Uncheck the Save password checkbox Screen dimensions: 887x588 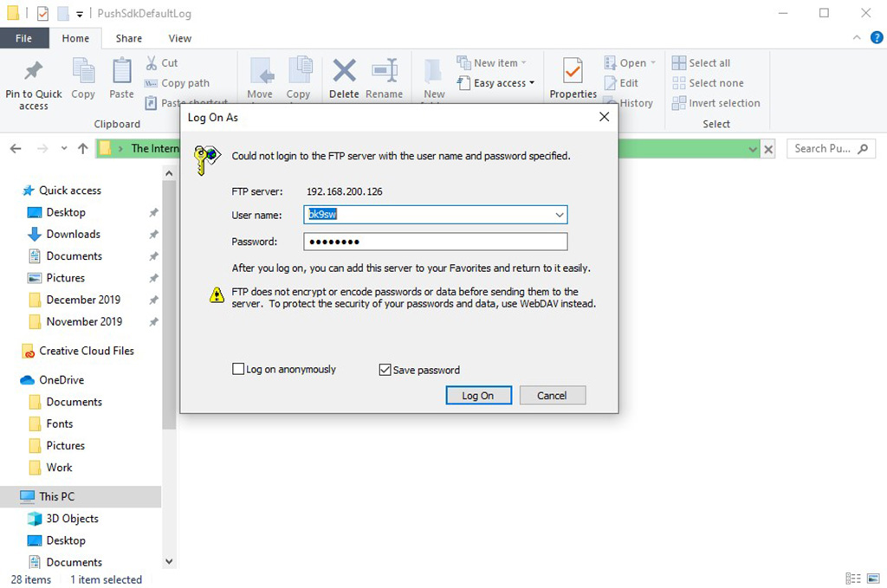pyautogui.click(x=385, y=369)
